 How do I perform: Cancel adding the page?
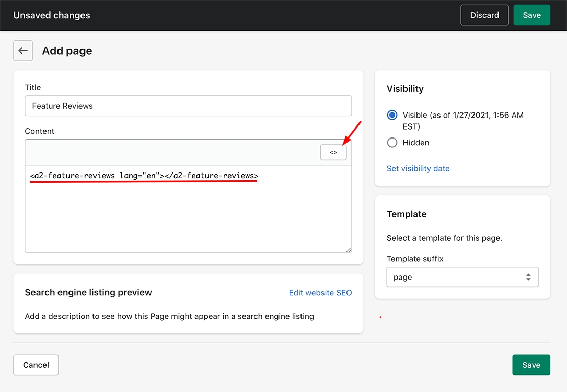(36, 365)
